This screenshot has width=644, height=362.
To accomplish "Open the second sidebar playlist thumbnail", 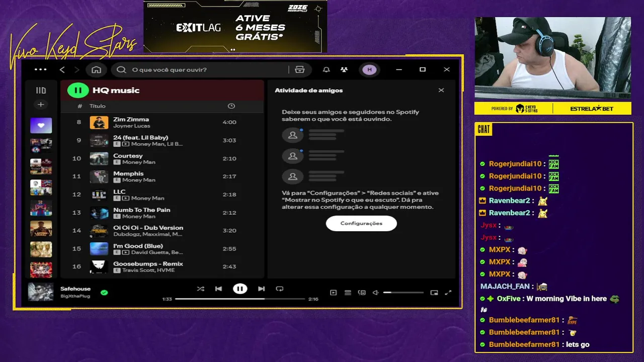I will (x=41, y=146).
